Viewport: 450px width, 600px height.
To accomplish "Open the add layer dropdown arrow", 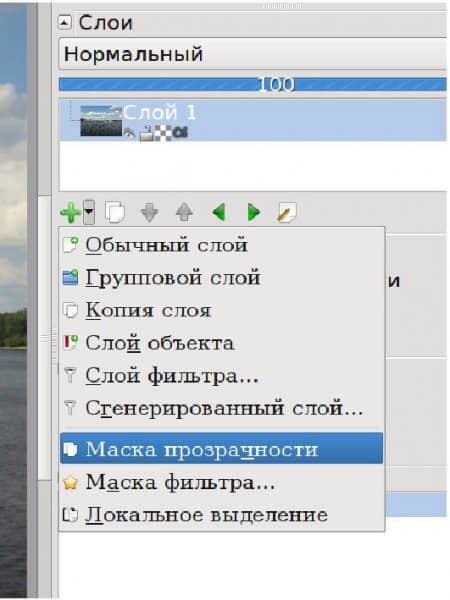I will (x=89, y=212).
